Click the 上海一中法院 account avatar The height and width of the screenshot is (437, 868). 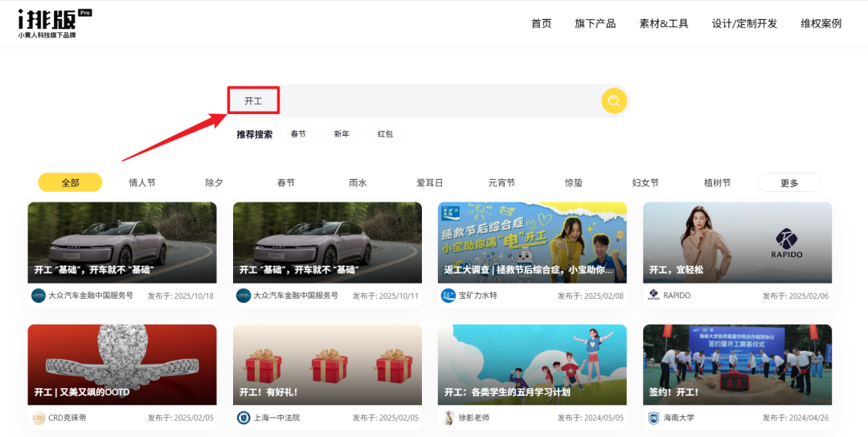click(244, 418)
